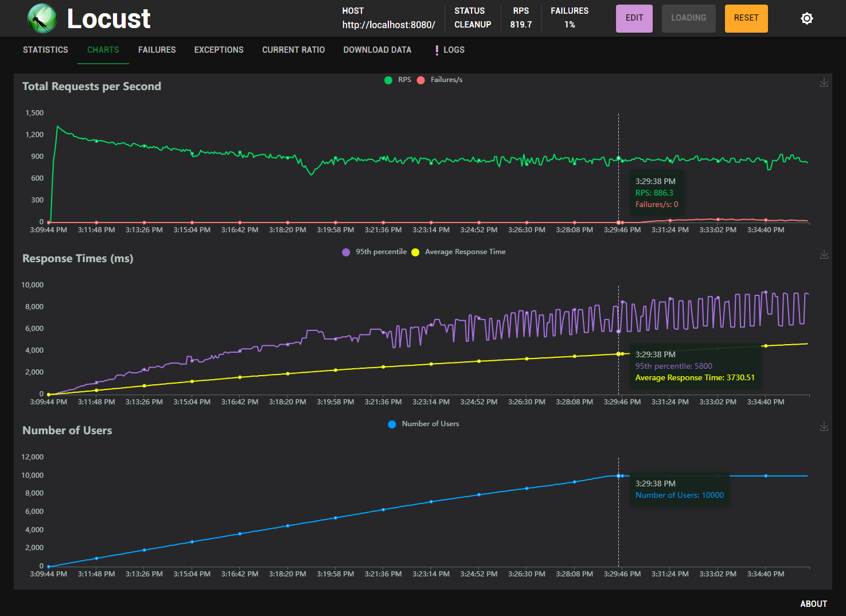Viewport: 846px width, 616px height.
Task: Click the Response Times (ms) heading
Action: coord(77,259)
